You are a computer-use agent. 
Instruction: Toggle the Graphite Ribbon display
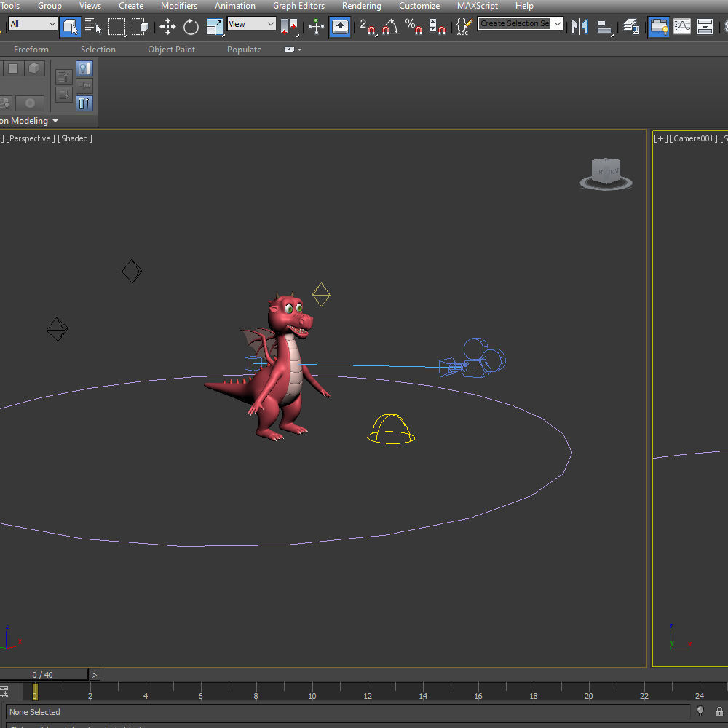coord(659,26)
